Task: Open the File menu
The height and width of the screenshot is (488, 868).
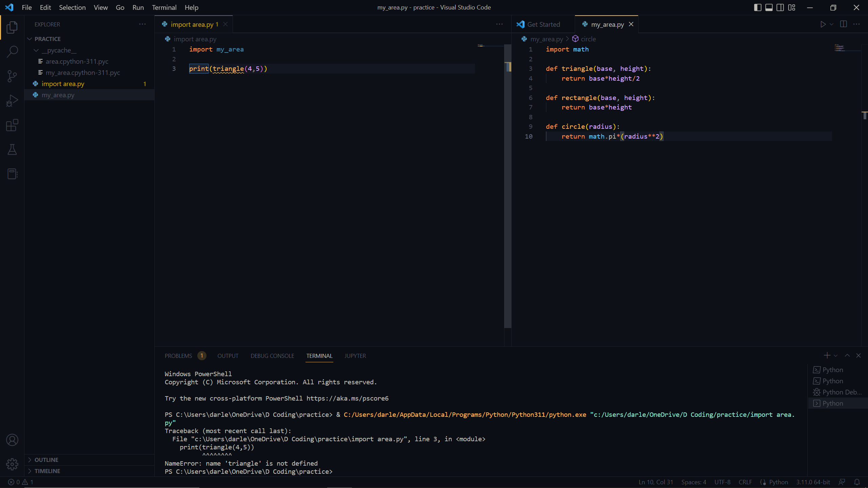Action: click(x=27, y=7)
